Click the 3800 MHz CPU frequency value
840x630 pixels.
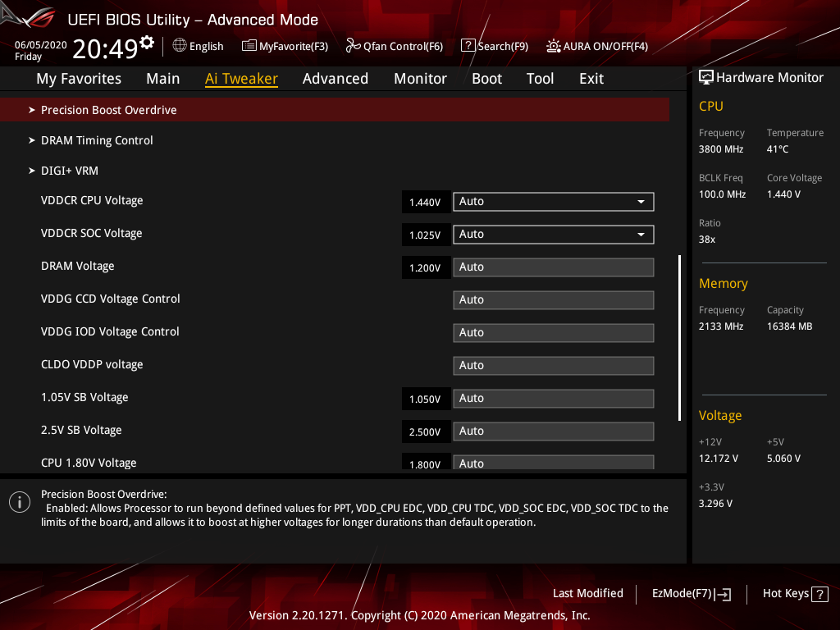click(721, 149)
